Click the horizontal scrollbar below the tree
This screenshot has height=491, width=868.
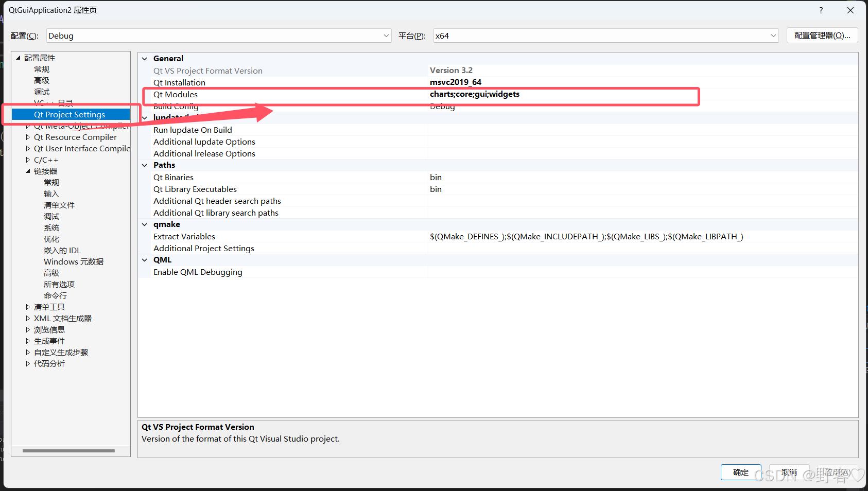tap(68, 451)
